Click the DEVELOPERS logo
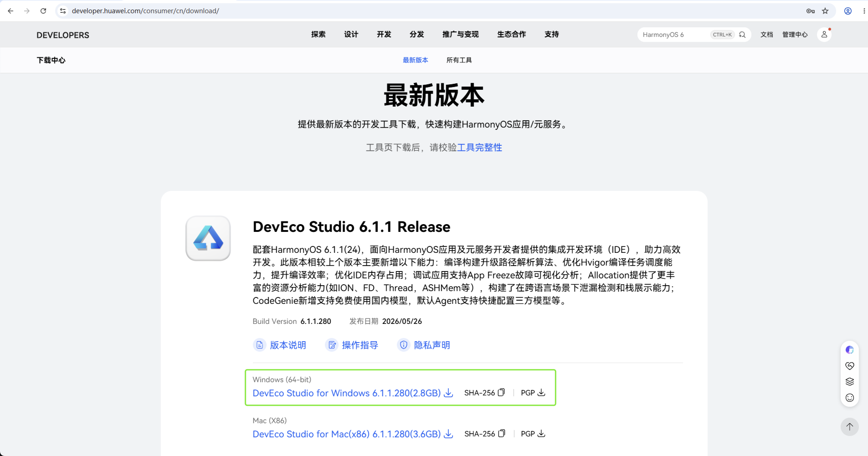Viewport: 868px width, 456px height. click(63, 35)
